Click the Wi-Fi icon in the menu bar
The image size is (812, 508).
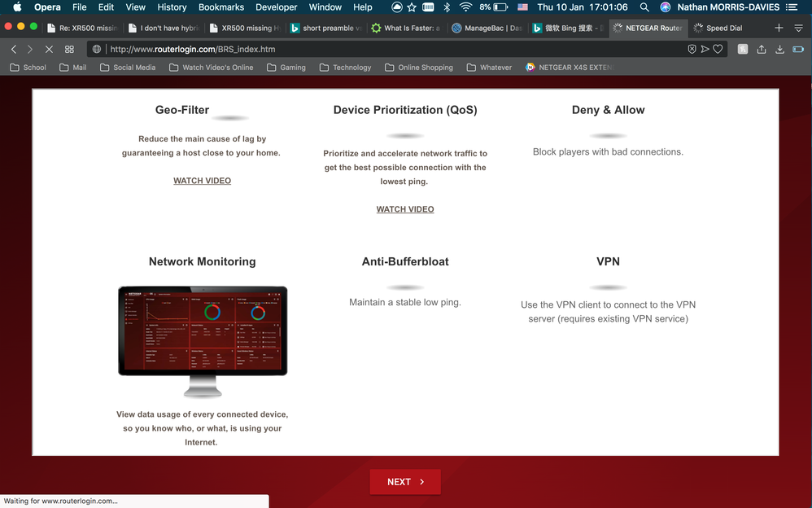[465, 7]
